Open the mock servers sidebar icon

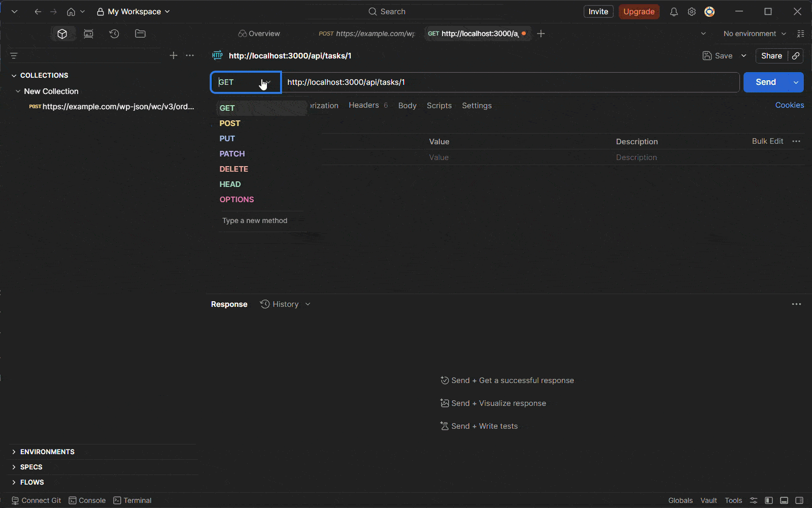88,34
